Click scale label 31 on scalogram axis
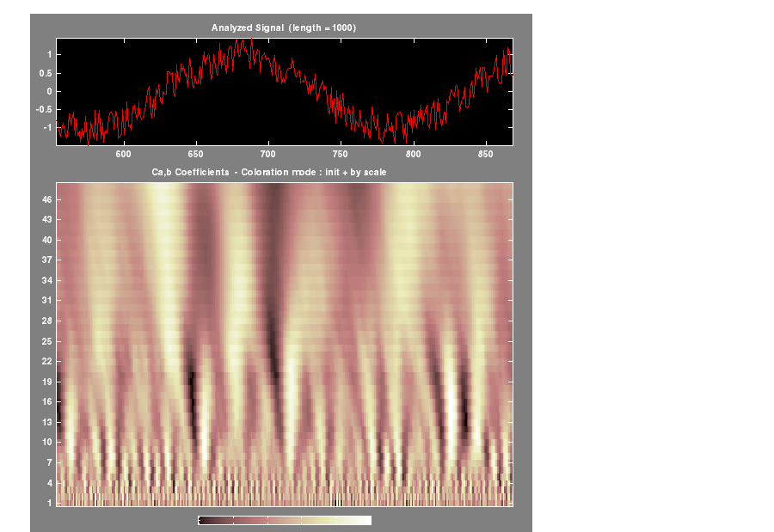Screen dimensions: 774x532 (47, 300)
